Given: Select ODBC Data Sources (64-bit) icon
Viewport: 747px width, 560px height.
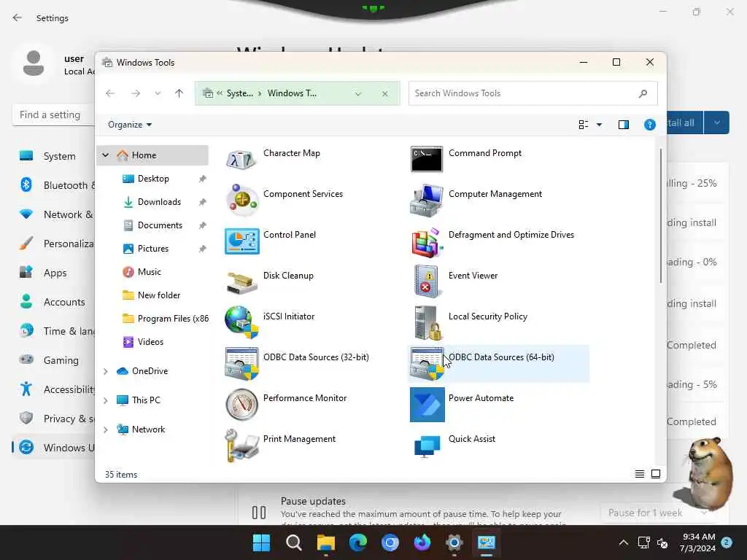Looking at the screenshot, I should click(427, 364).
